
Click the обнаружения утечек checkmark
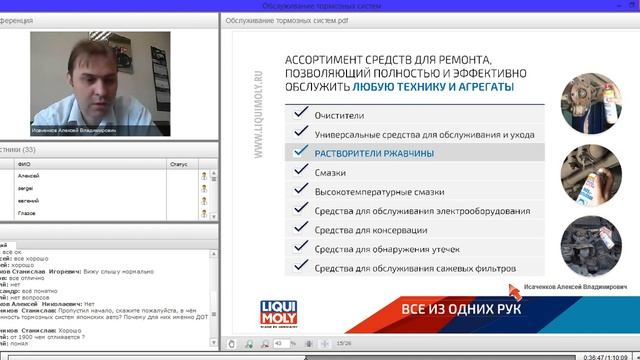(x=301, y=246)
